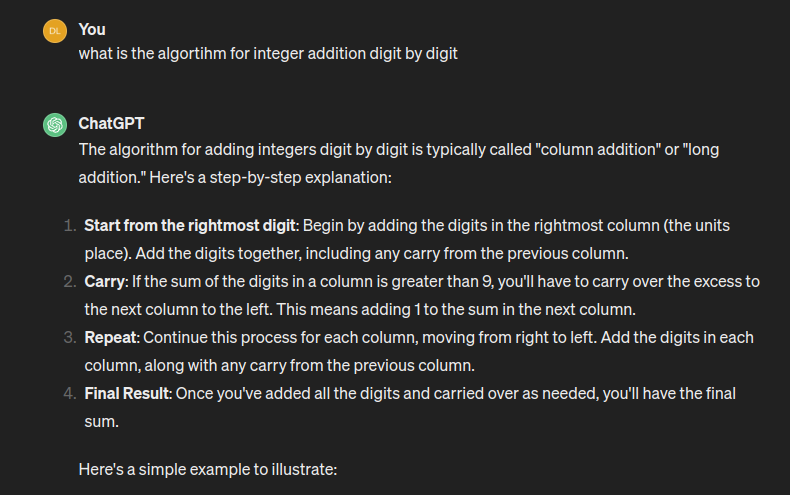Screen dimensions: 790x495
Task: Click the bold "Carry" step heading
Action: pyautogui.click(x=105, y=282)
